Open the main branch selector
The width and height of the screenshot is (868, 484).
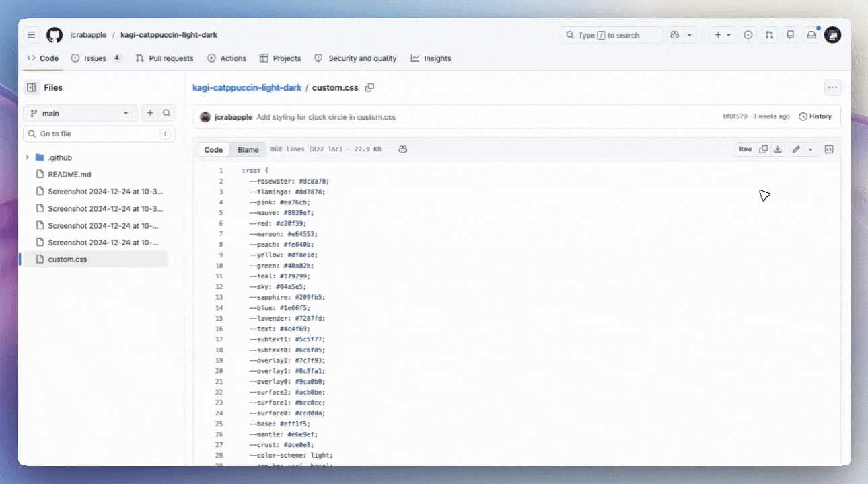click(x=80, y=113)
